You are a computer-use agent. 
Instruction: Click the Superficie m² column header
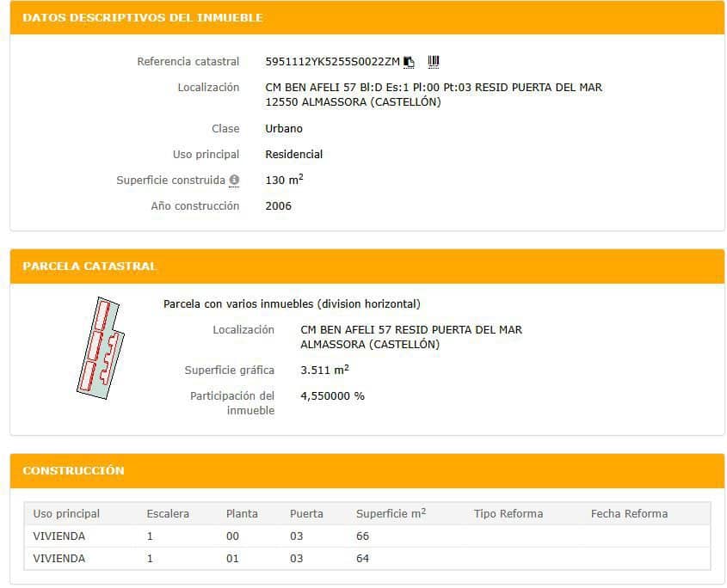tap(391, 514)
